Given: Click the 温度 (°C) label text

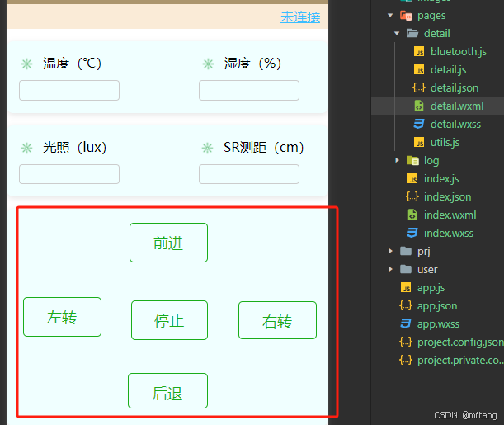Looking at the screenshot, I should [72, 64].
